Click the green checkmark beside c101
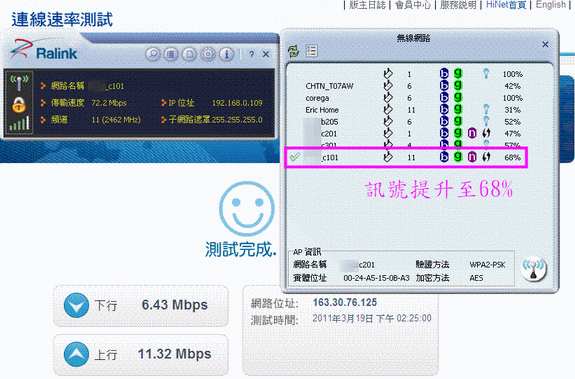 click(294, 157)
